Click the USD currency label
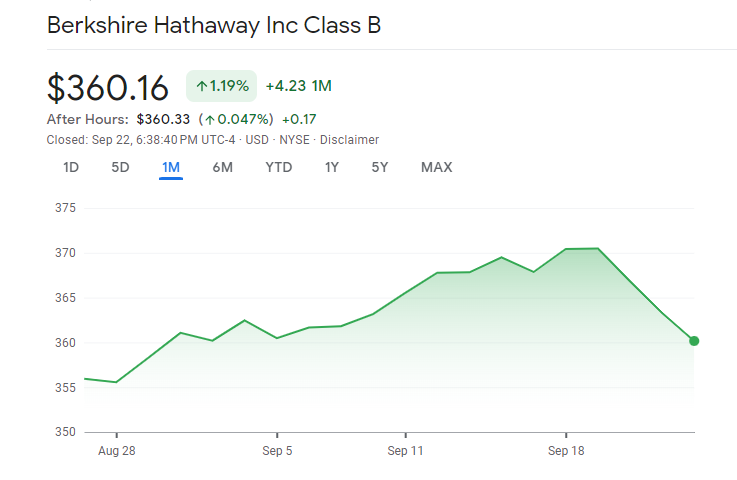This screenshot has height=480, width=737. coord(257,140)
